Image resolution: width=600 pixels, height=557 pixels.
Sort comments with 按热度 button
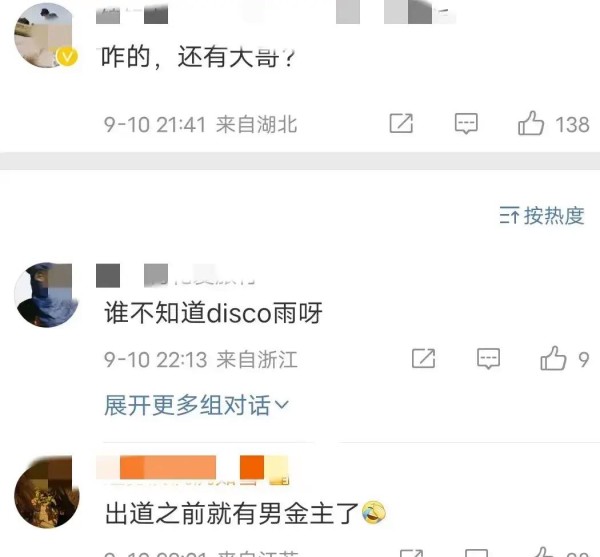click(542, 215)
